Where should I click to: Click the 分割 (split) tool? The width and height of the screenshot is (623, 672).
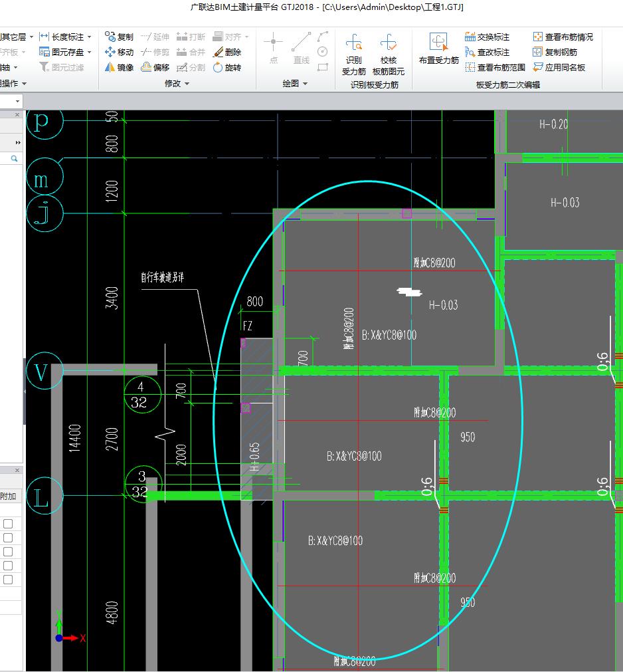point(191,67)
